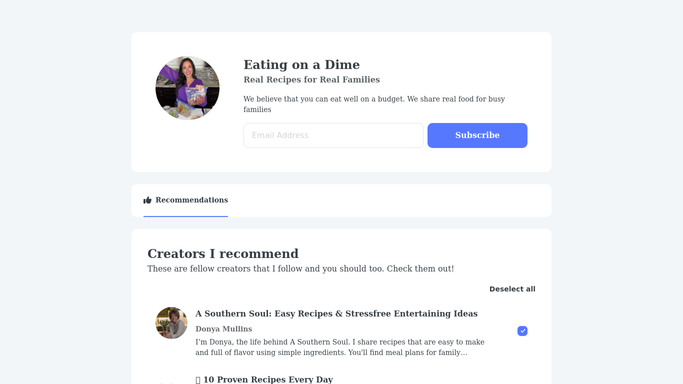
Task: Click the Subscribe button
Action: tap(477, 135)
